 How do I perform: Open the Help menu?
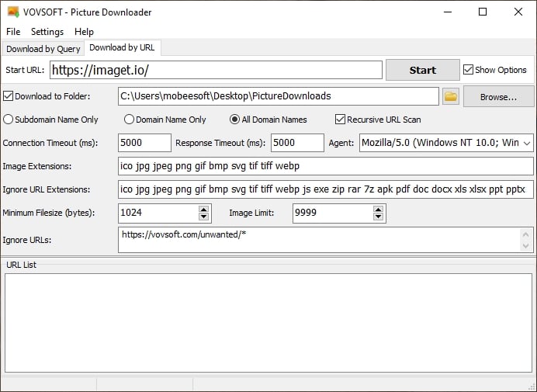(84, 32)
